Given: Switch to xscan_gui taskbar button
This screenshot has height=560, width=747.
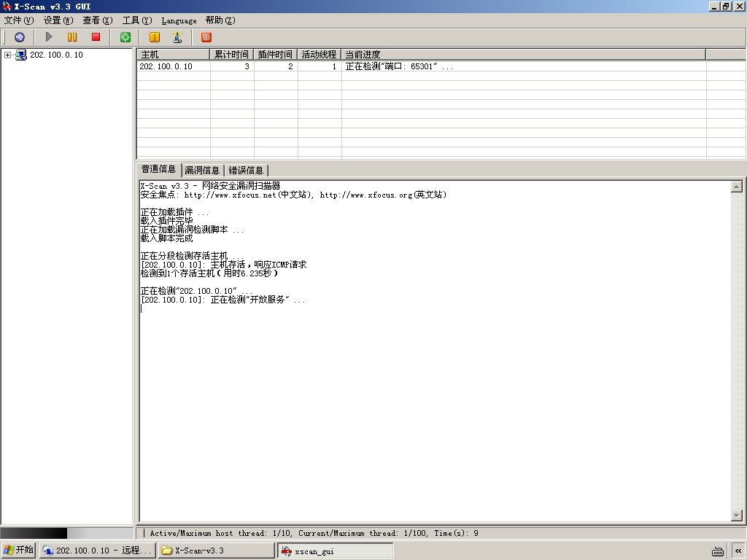Looking at the screenshot, I should (x=336, y=551).
